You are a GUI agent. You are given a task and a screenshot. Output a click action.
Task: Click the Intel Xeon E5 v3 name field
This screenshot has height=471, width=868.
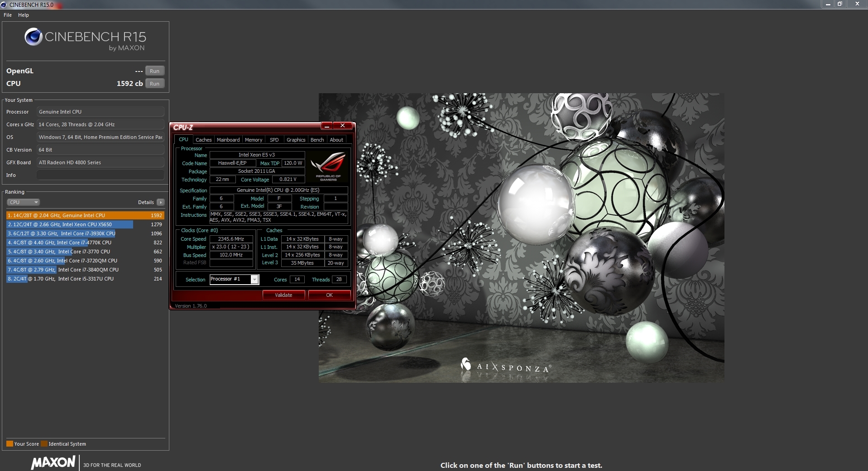[x=257, y=155]
